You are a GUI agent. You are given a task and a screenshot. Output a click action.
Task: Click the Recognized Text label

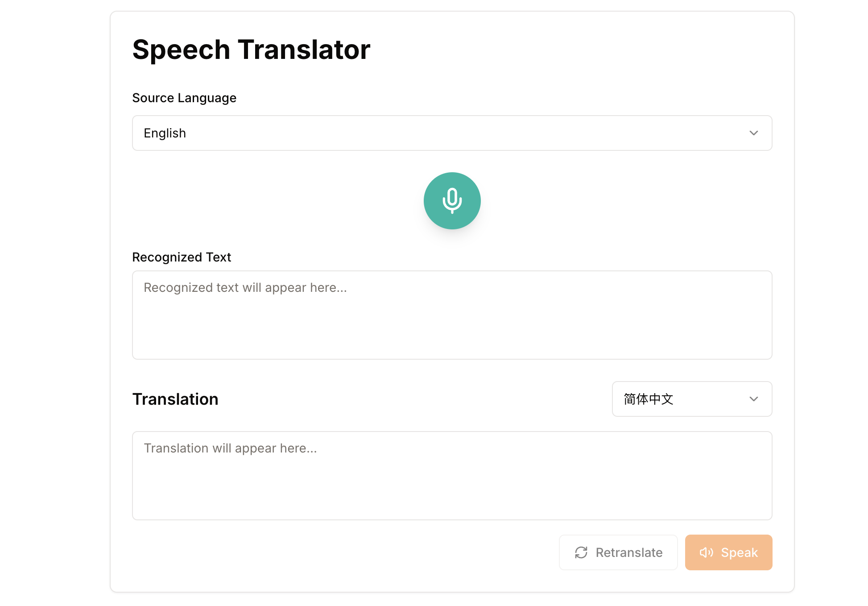pos(182,257)
